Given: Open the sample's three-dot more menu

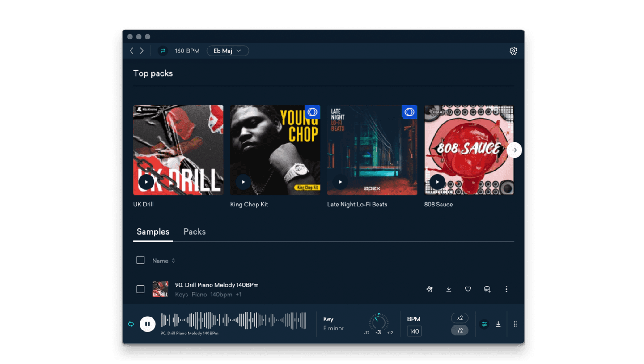Looking at the screenshot, I should tap(506, 289).
